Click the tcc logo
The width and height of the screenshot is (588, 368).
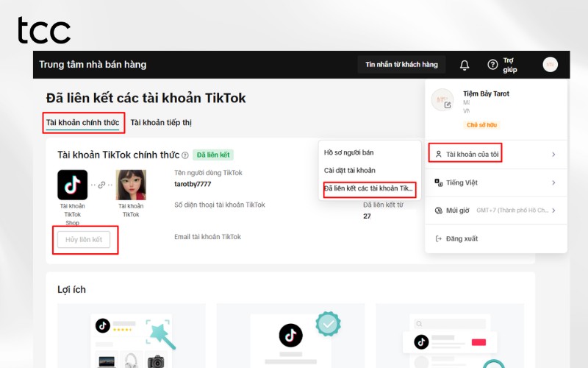(x=44, y=30)
